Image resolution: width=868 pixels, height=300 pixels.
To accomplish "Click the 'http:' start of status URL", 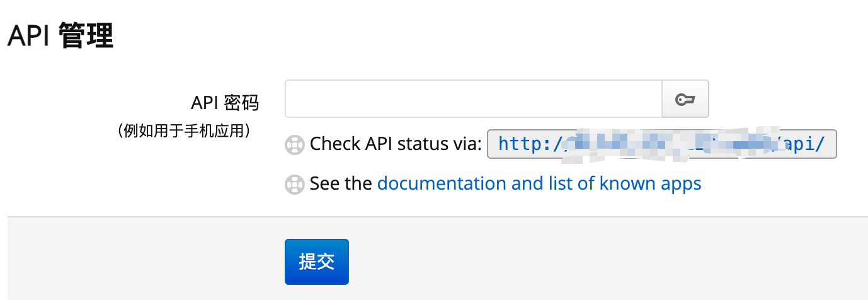I will (x=525, y=144).
